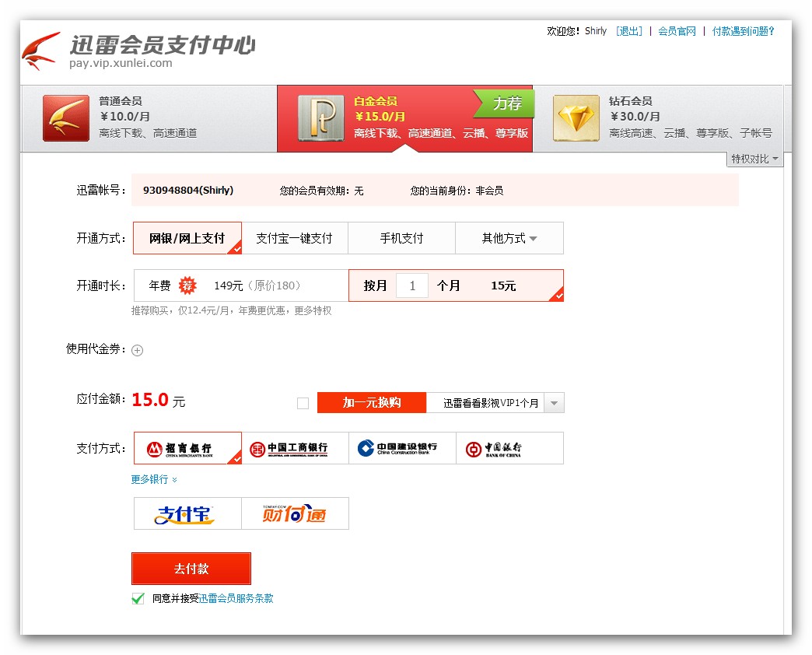Open the 其他方式 payment dropdown

coord(509,238)
